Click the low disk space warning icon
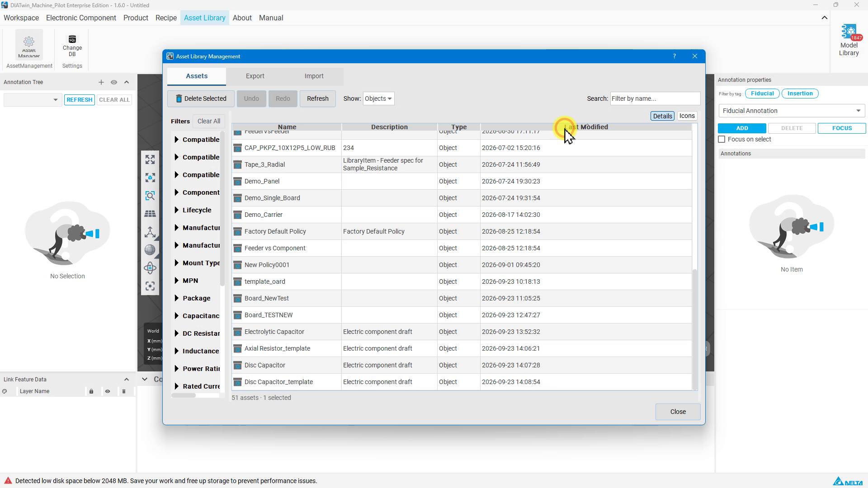This screenshot has height=488, width=868. [8, 481]
